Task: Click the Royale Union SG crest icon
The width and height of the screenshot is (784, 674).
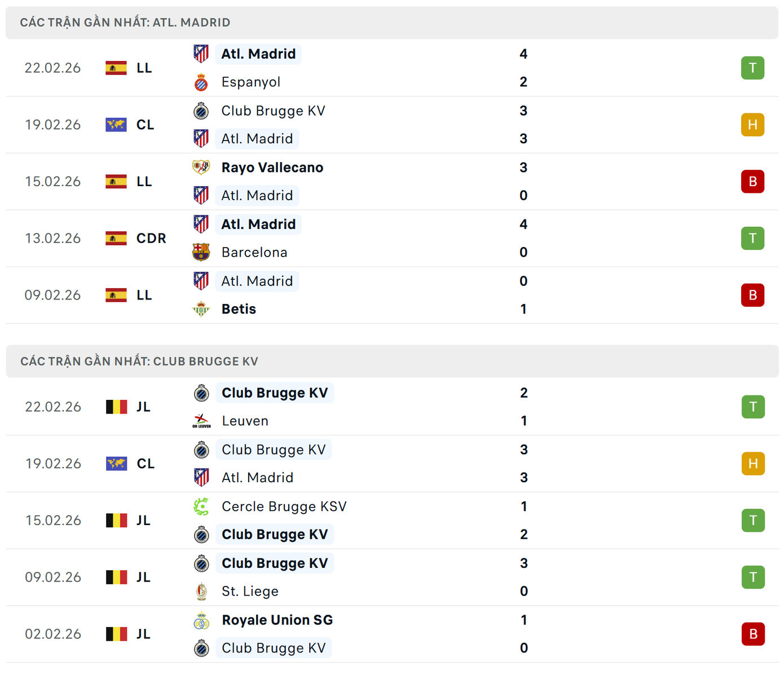Action: coord(201,620)
